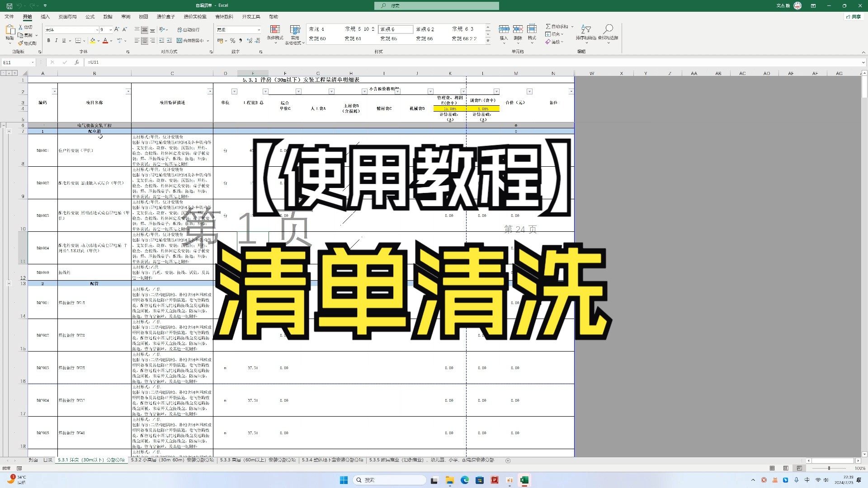Click the fill color bucket icon

click(92, 41)
